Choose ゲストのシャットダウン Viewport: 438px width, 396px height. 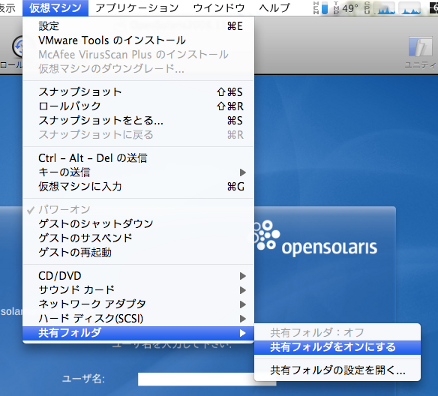[138, 223]
